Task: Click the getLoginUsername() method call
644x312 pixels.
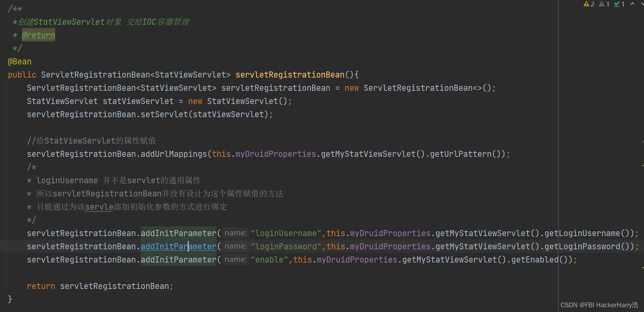Action: (x=587, y=233)
